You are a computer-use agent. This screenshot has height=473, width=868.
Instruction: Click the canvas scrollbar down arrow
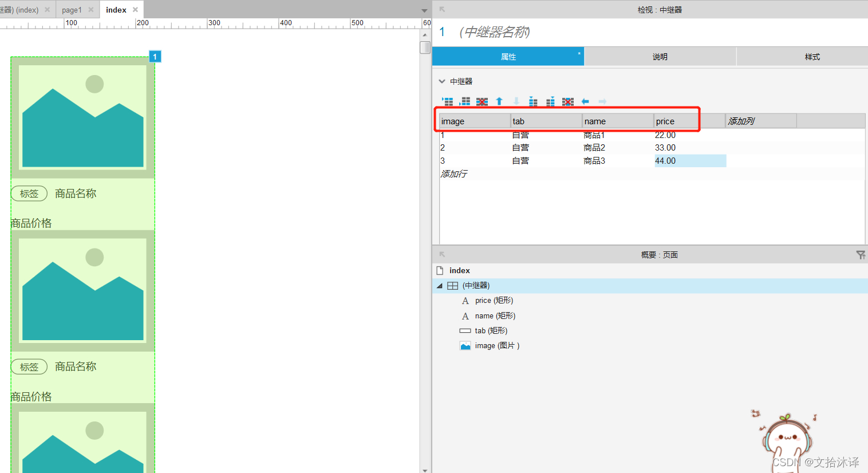click(424, 470)
